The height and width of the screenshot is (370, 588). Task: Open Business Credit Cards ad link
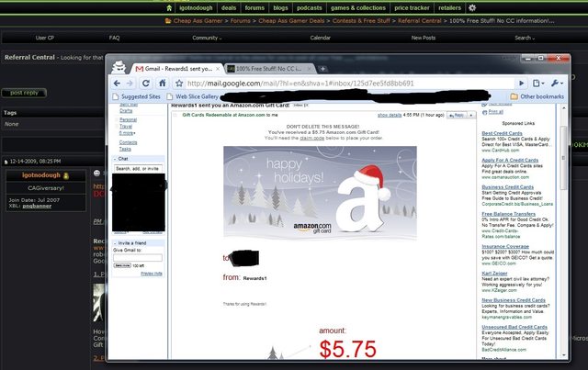[x=507, y=186]
